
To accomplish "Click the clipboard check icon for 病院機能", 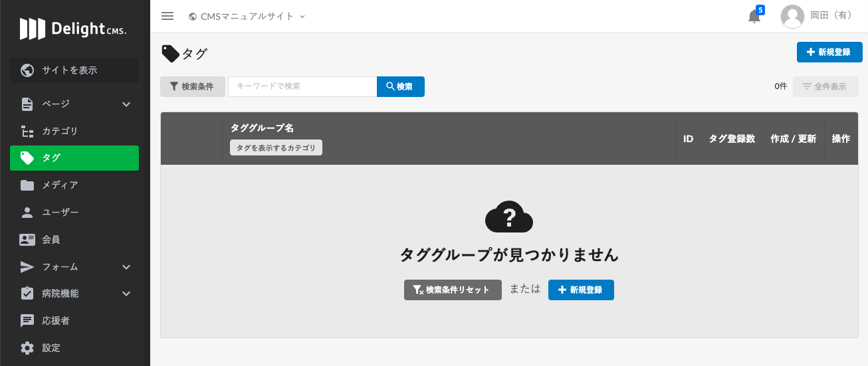I will 27,293.
